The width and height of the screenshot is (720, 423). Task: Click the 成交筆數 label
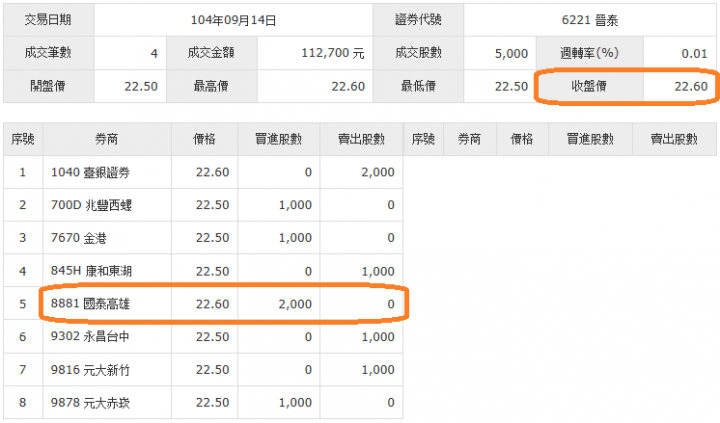tap(48, 53)
